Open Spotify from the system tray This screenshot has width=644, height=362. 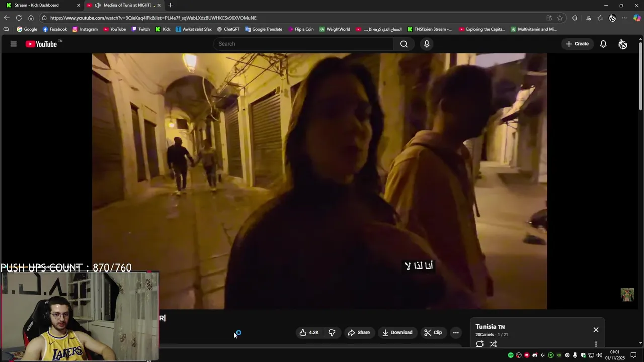coord(511,355)
